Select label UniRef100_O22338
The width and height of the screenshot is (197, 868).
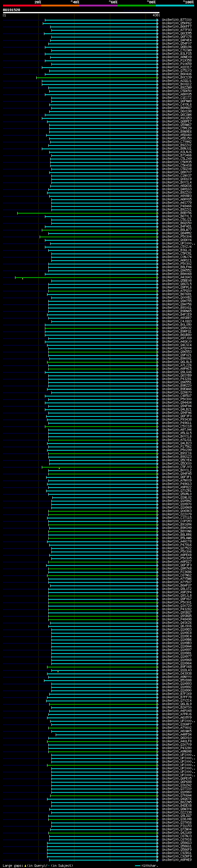[177, 812]
